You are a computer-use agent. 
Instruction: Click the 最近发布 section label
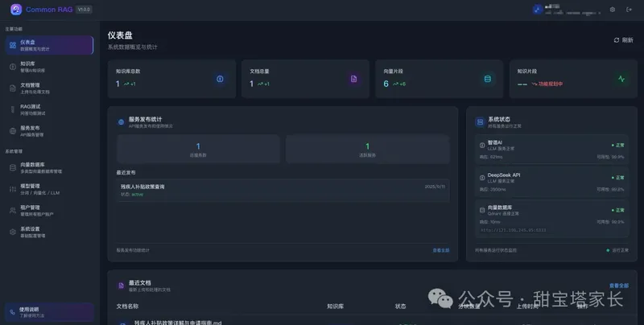126,172
